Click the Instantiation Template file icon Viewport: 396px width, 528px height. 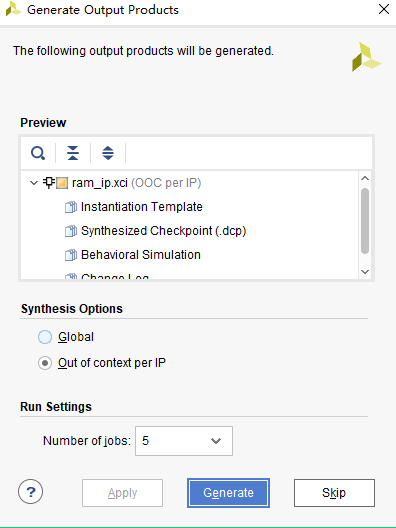point(71,207)
